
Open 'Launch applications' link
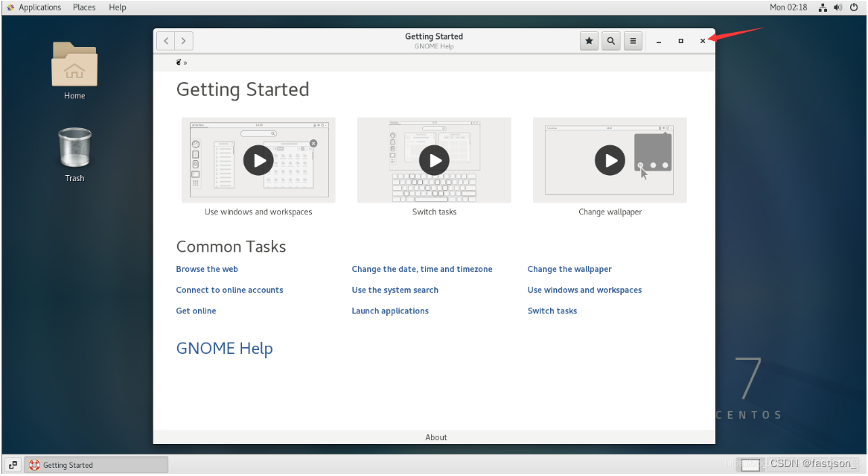coord(390,311)
